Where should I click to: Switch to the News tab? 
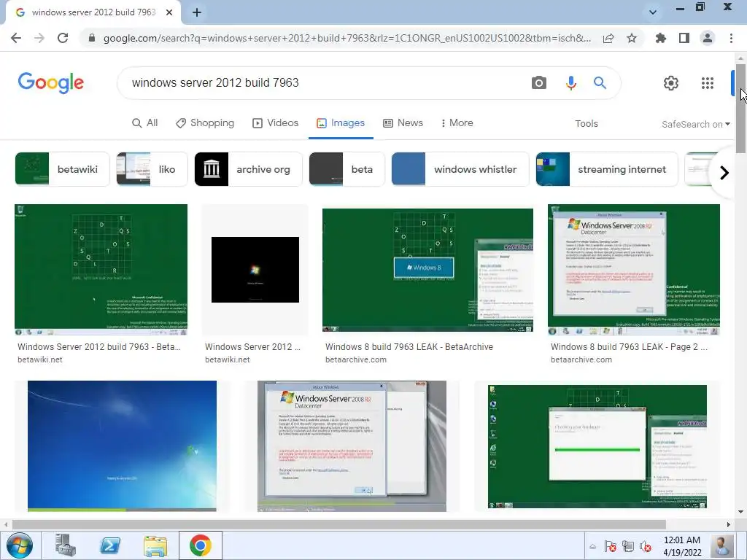click(403, 122)
